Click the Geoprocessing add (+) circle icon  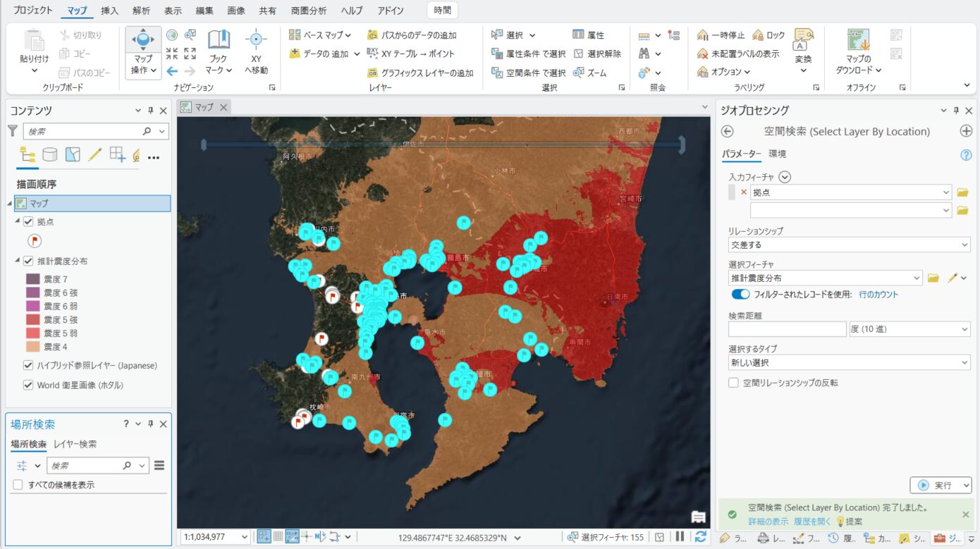click(966, 131)
